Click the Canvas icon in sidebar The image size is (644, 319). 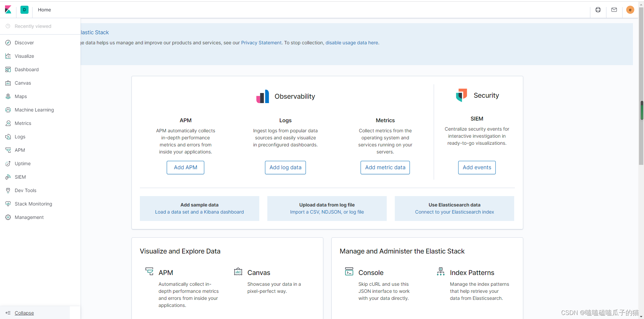(x=8, y=83)
